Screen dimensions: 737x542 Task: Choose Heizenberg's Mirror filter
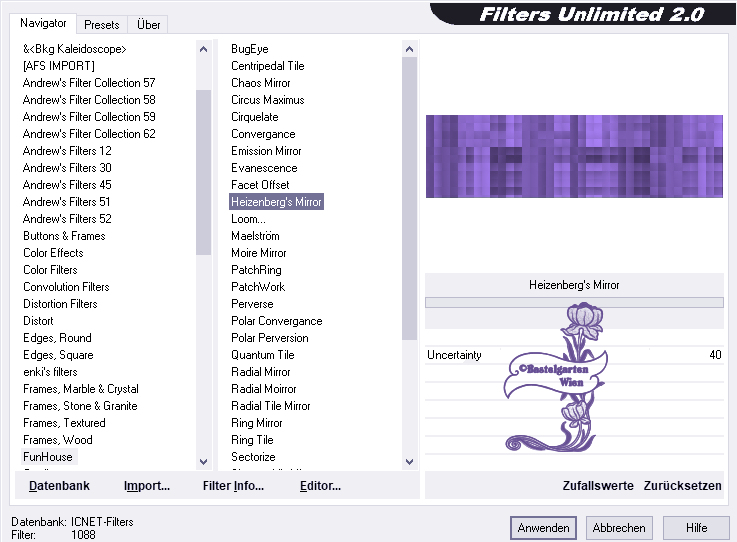coord(276,202)
